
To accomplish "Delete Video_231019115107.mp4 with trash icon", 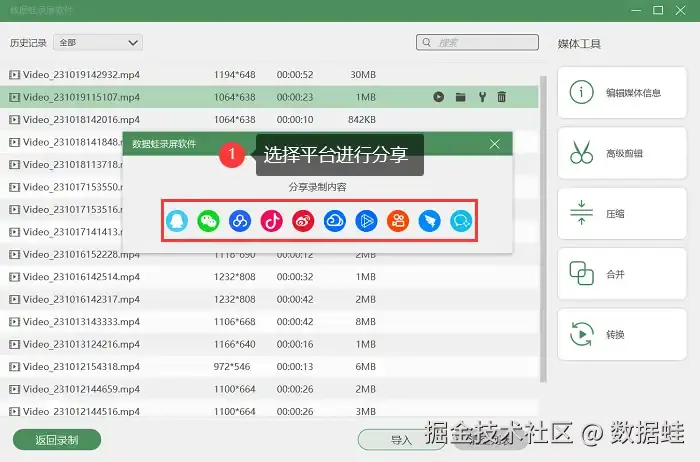I will tap(502, 97).
